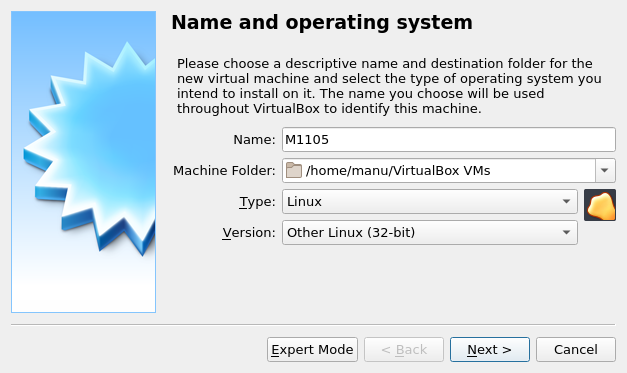Click the disabled Back button
The height and width of the screenshot is (373, 627).
(x=404, y=349)
